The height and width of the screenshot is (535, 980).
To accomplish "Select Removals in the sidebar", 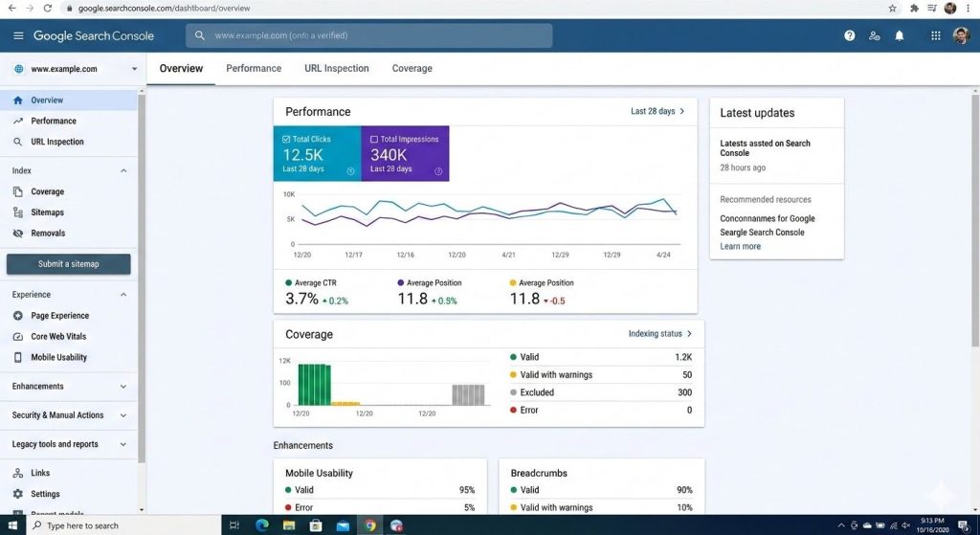I will coord(48,234).
